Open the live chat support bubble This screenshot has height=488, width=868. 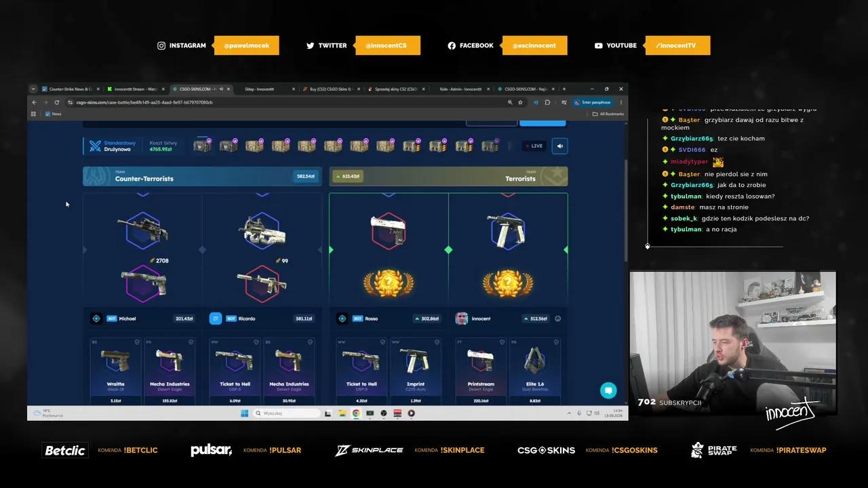[608, 390]
